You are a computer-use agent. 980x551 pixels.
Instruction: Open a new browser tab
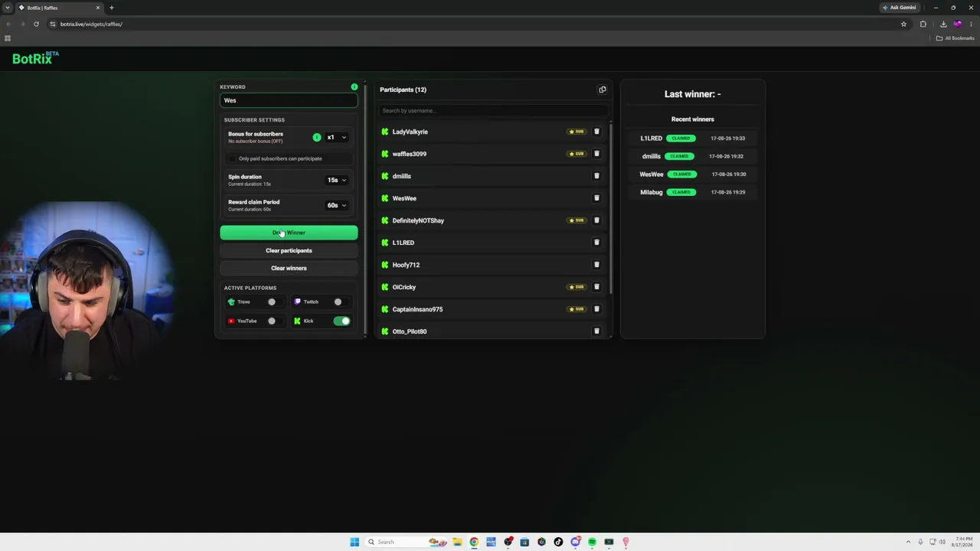click(x=112, y=8)
